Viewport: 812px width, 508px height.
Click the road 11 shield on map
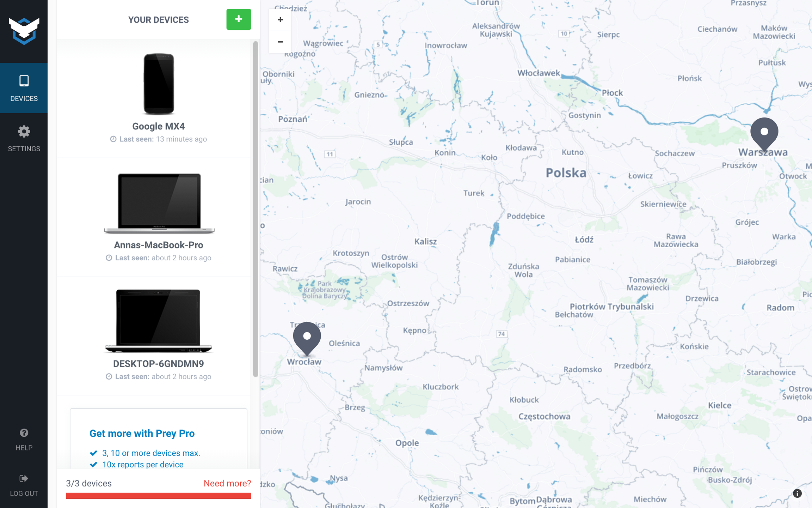[x=330, y=154]
